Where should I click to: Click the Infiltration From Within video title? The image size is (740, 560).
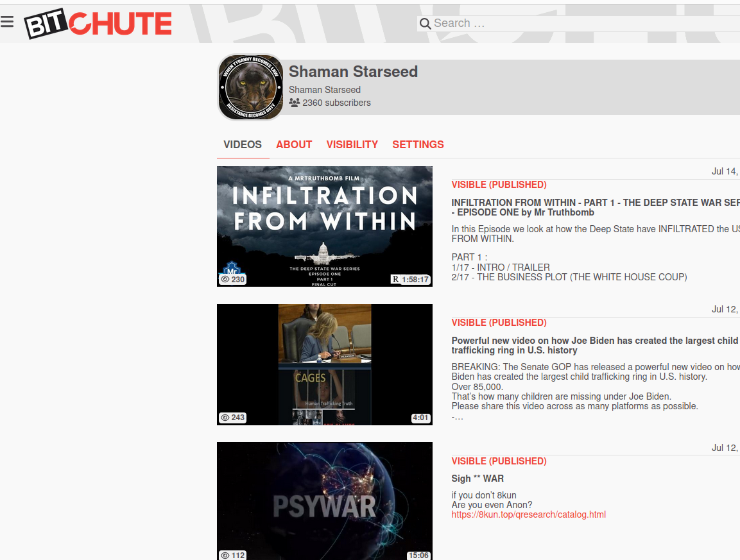coord(596,208)
